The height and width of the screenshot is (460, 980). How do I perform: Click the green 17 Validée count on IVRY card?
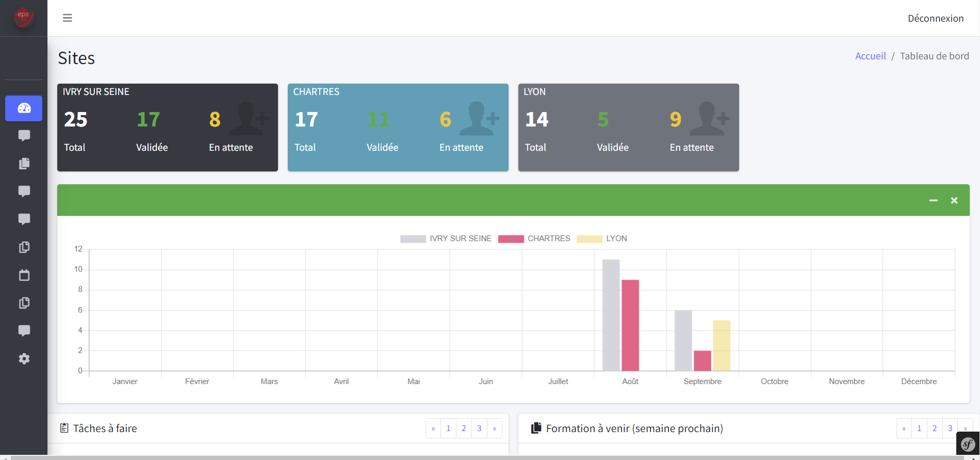coord(149,120)
